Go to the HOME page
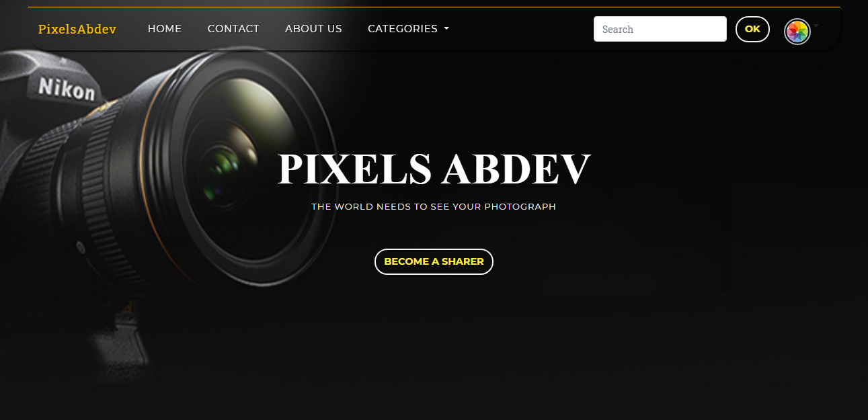Viewport: 868px width, 420px height. [165, 29]
